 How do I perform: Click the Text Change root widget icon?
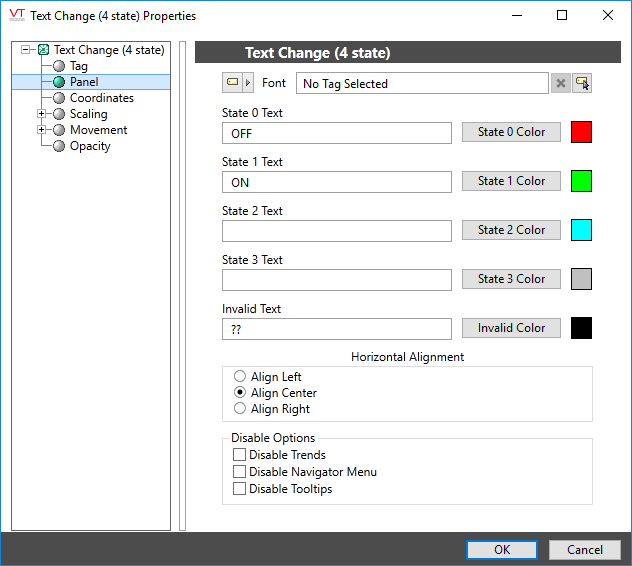(43, 50)
